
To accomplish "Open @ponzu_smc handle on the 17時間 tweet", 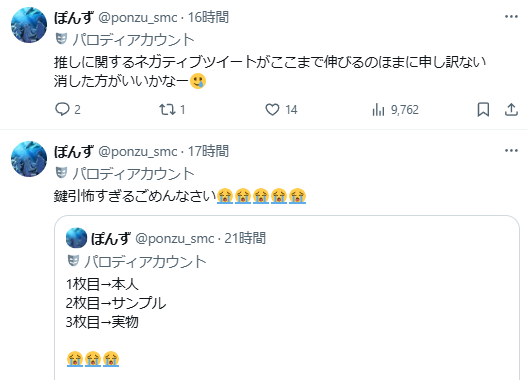I will tap(137, 152).
